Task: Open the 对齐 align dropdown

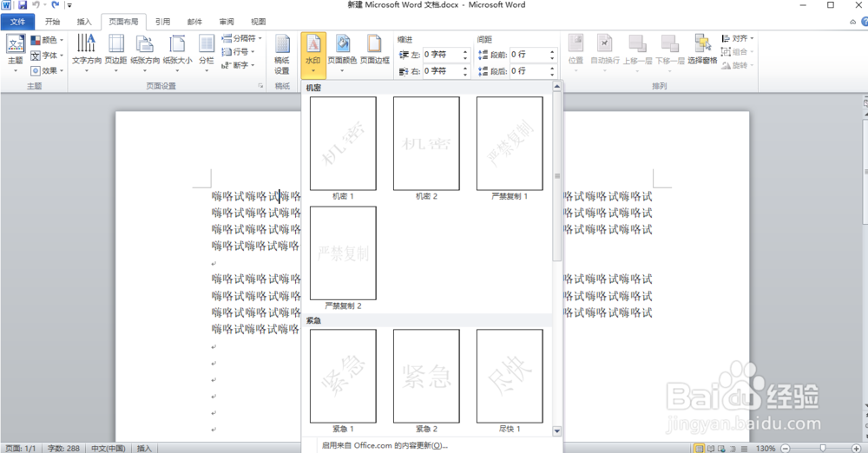Action: (737, 38)
